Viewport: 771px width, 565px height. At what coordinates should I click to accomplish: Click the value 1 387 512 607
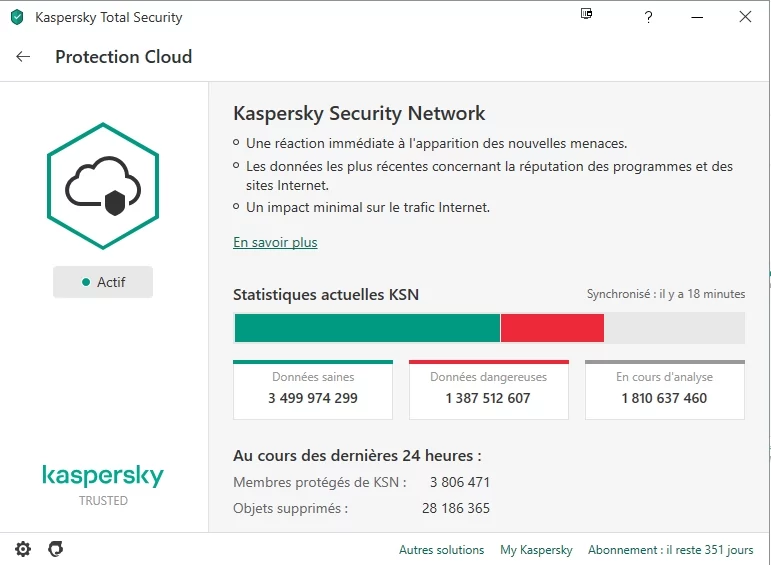pos(488,398)
